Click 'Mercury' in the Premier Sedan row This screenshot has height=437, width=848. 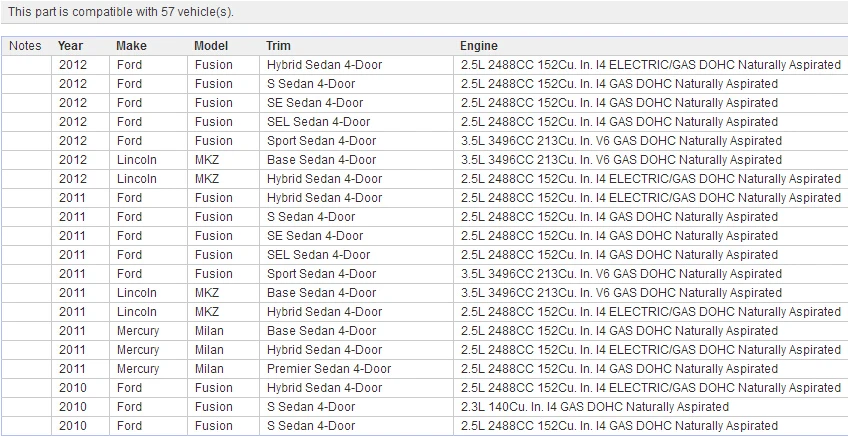pos(138,369)
